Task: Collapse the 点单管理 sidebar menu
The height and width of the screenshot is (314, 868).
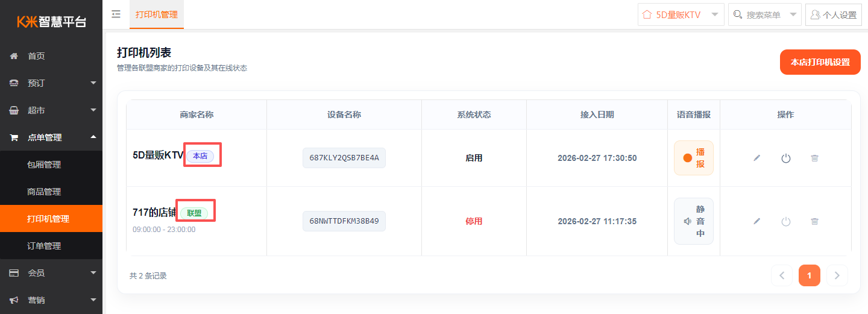Action: 51,137
